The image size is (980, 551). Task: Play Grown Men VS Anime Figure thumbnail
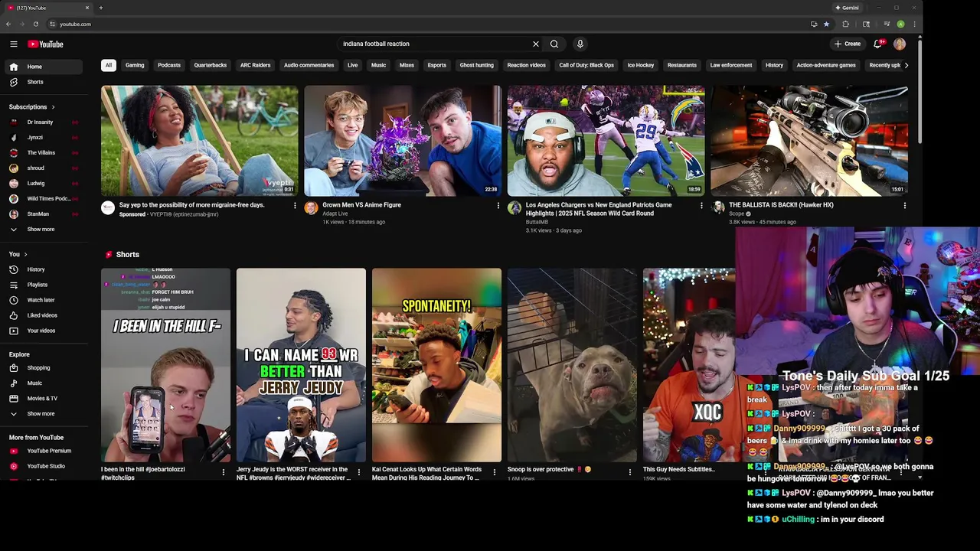[x=403, y=141]
